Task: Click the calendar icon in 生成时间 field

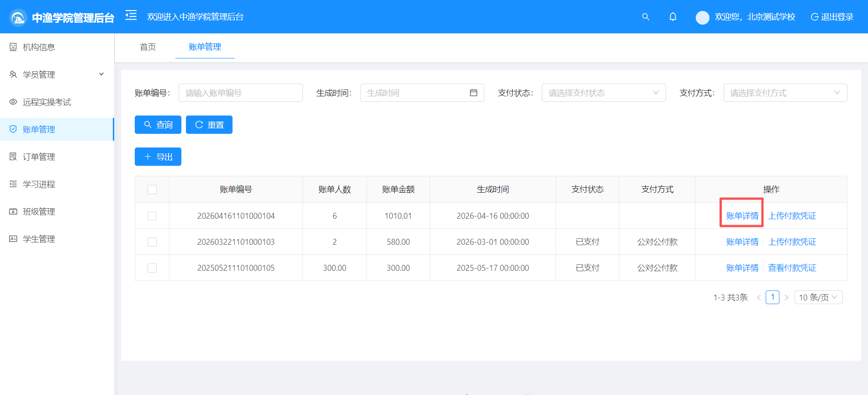Action: click(x=473, y=93)
